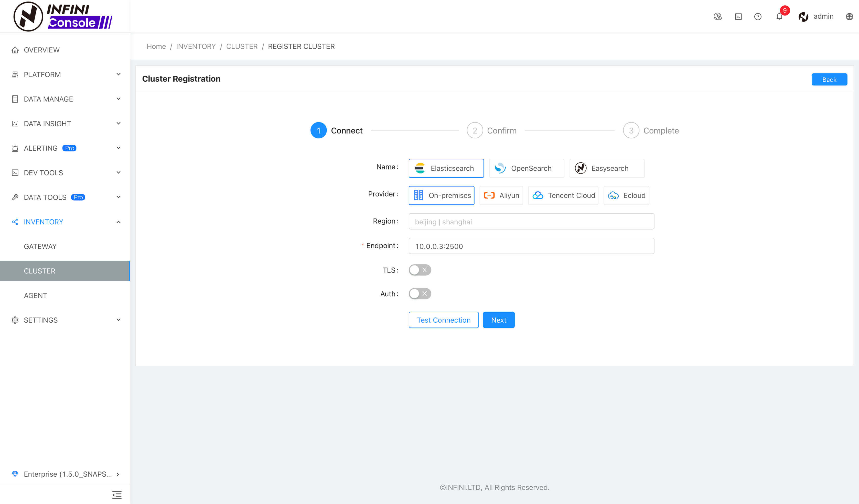Image resolution: width=859 pixels, height=504 pixels.
Task: Go to INVENTORY breadcrumb link
Action: (x=196, y=46)
